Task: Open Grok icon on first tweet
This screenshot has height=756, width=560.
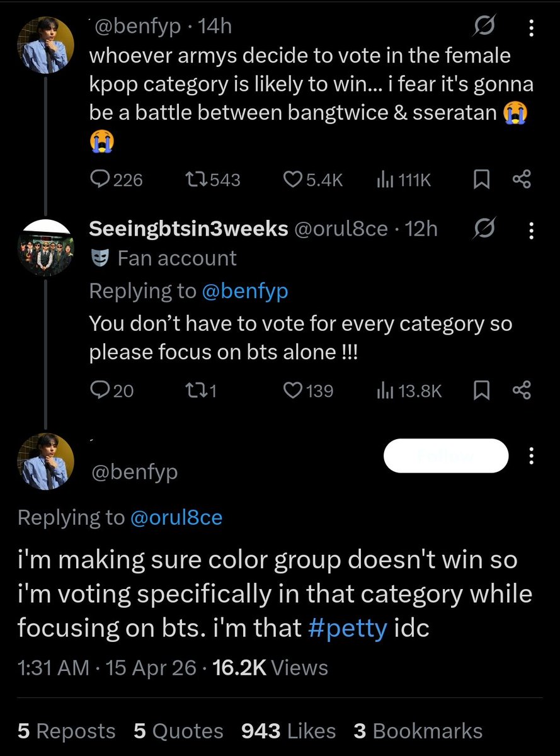Action: click(x=486, y=28)
